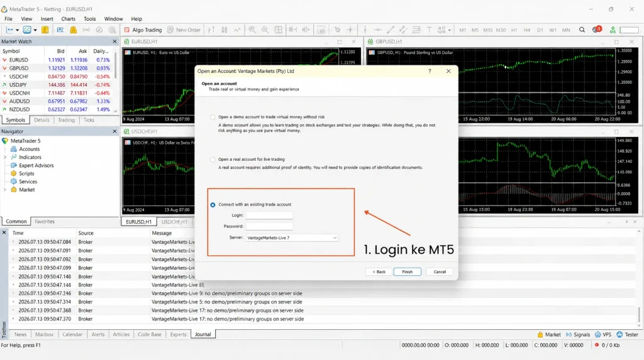Open the Calendar toolbox tab
This screenshot has width=644, height=360.
point(72,334)
